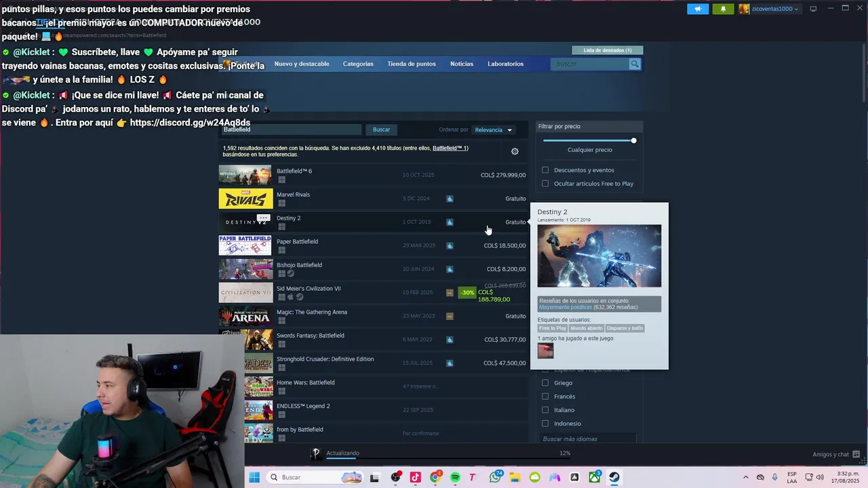Open the Marvel Rivals thumbnail
The image size is (868, 488).
[x=245, y=199]
